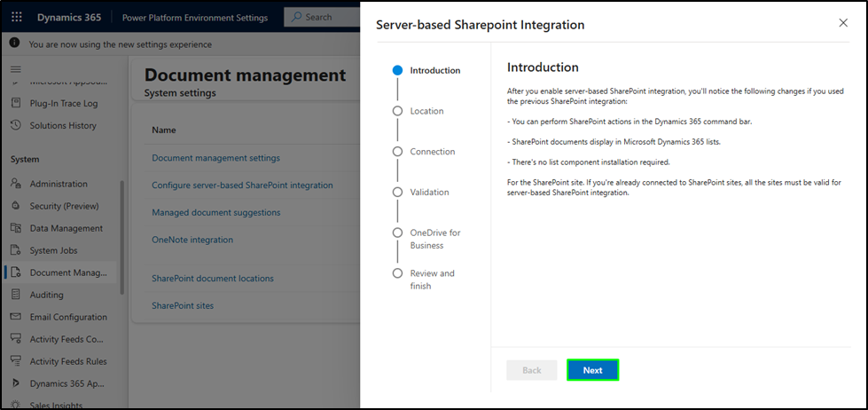Viewport: 868px width, 410px height.
Task: Open Security (Preview) in the sidebar
Action: tap(66, 206)
